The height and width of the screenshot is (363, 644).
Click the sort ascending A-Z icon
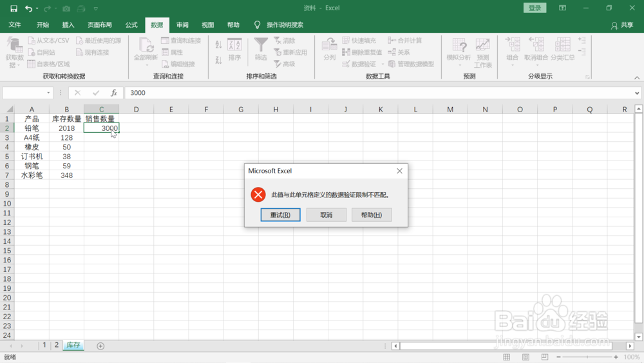[218, 44]
